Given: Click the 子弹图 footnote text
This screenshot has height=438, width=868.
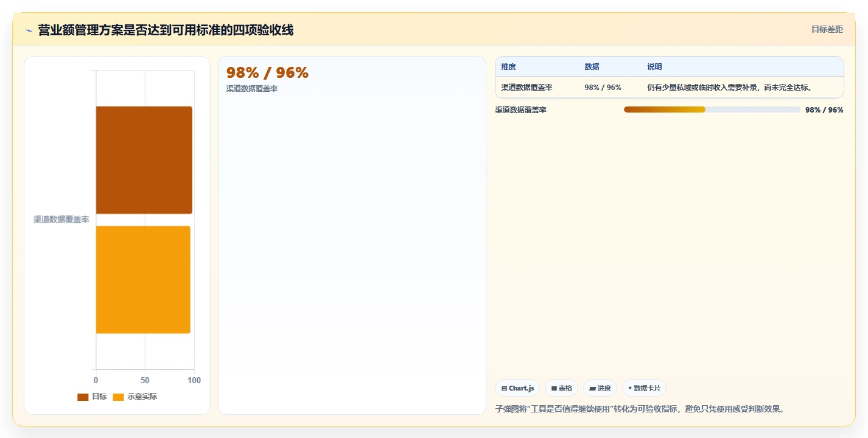Looking at the screenshot, I should (x=641, y=409).
